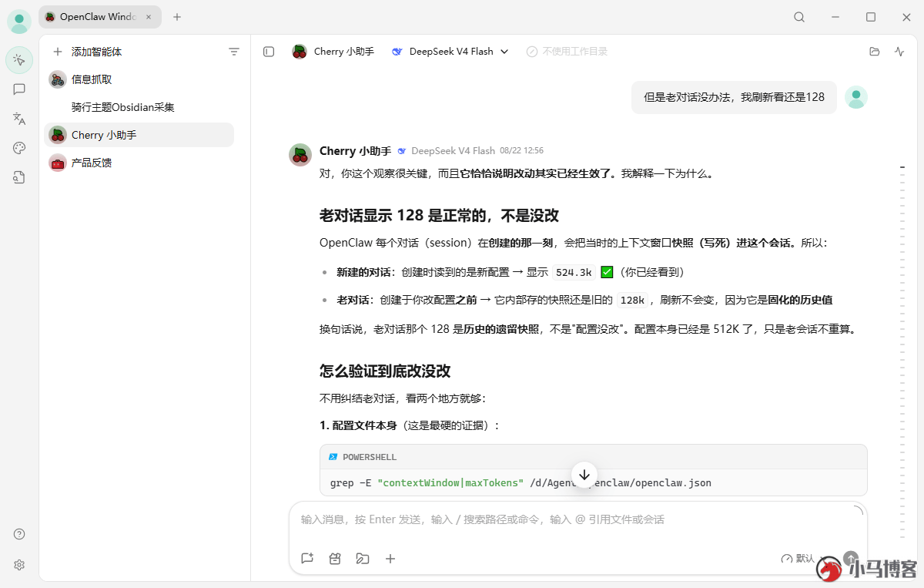Screen dimensions: 924x588
Task: Click the heading 怎么验证到底改没改
Action: pos(385,371)
